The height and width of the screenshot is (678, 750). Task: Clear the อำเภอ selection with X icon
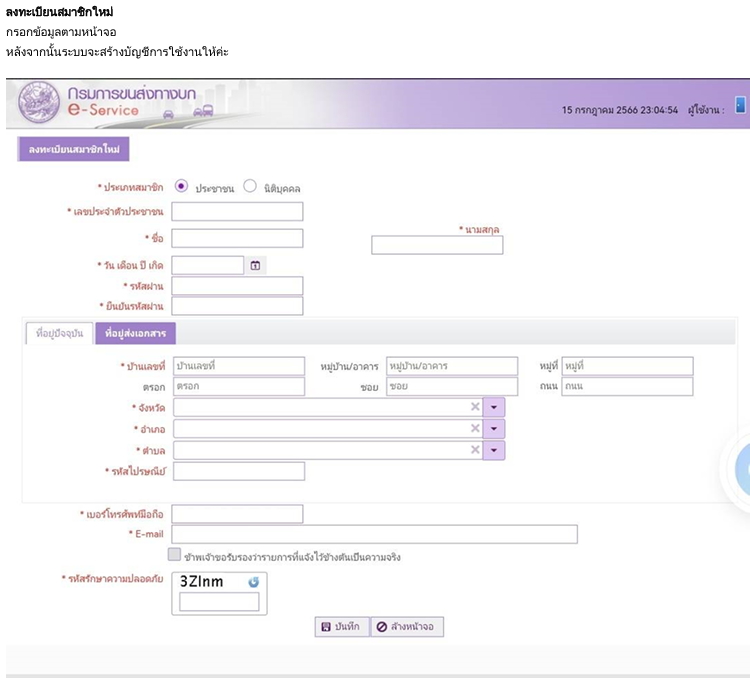pyautogui.click(x=475, y=429)
